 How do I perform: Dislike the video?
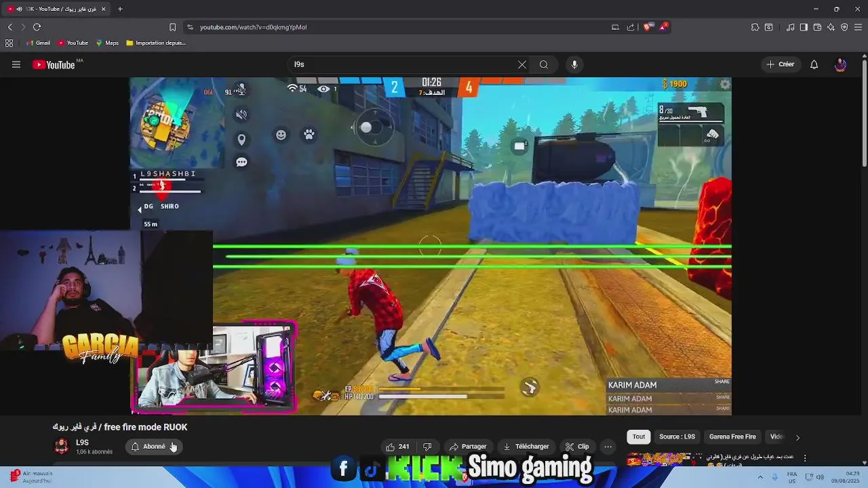click(x=427, y=447)
